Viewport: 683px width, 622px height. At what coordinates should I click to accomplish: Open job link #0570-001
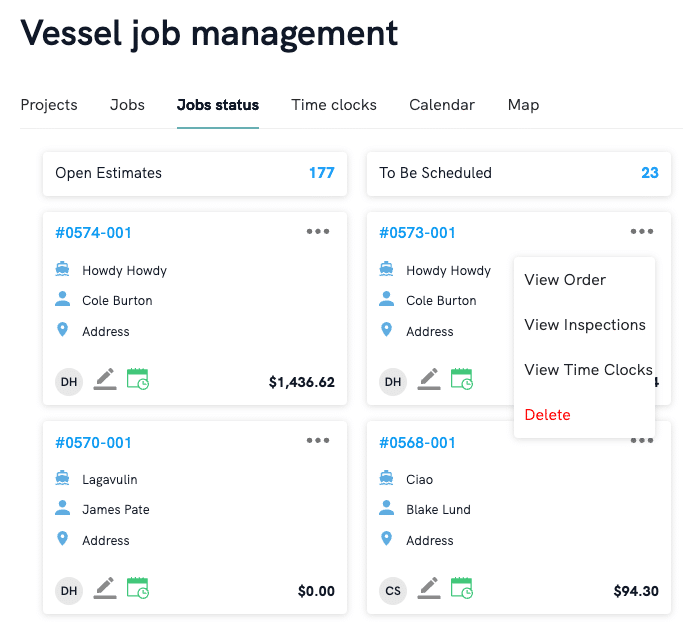(x=93, y=443)
